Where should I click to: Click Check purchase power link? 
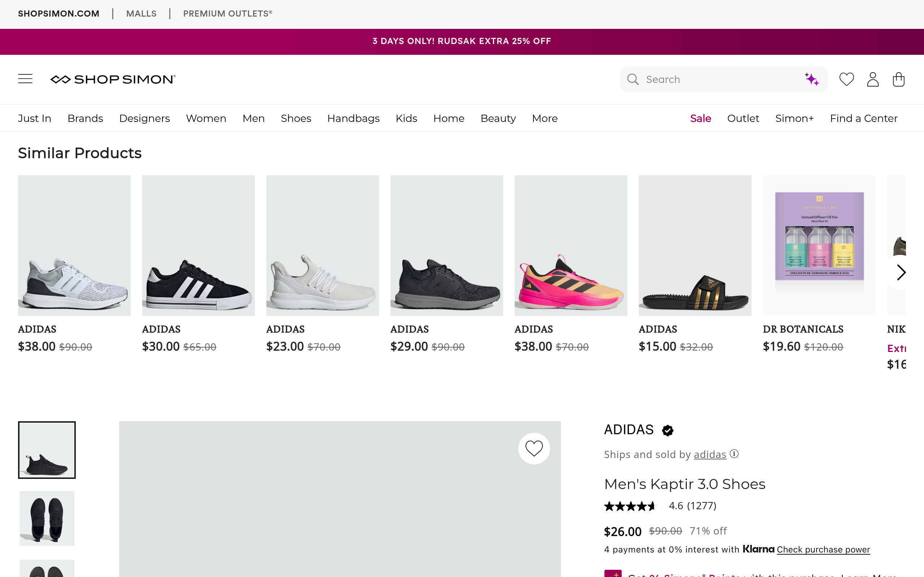[x=823, y=550]
